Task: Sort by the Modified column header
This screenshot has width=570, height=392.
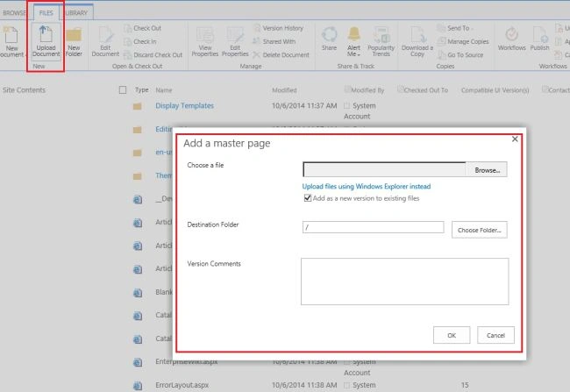Action: point(284,90)
